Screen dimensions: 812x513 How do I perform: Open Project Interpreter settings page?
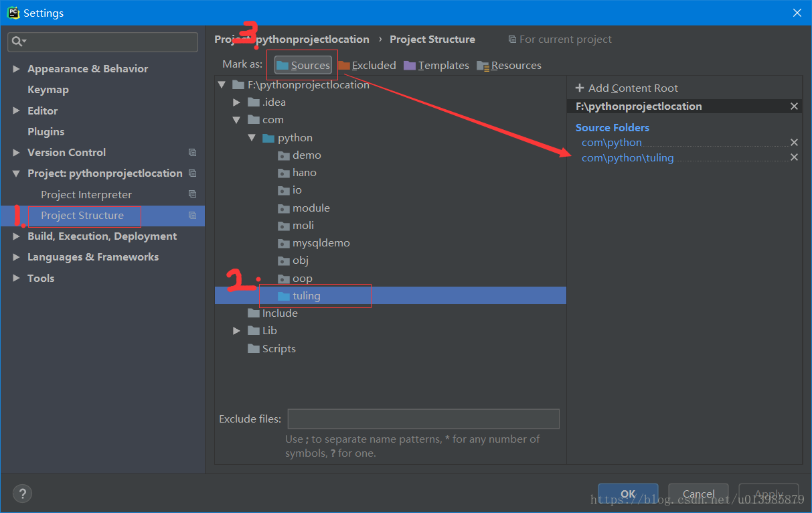click(x=86, y=195)
